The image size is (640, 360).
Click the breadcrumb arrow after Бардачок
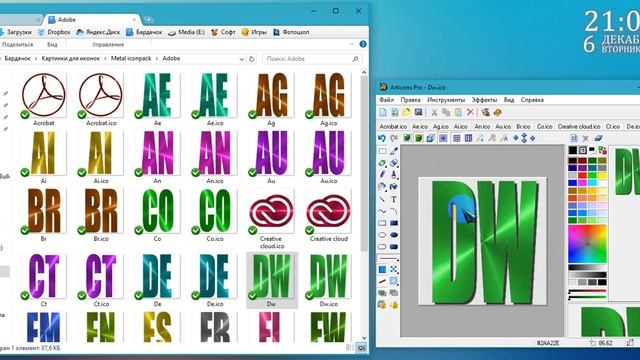(x=36, y=59)
